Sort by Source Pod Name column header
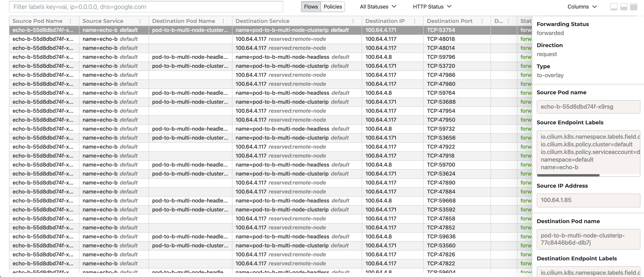Screen dimensions: 644x277 pos(37,21)
